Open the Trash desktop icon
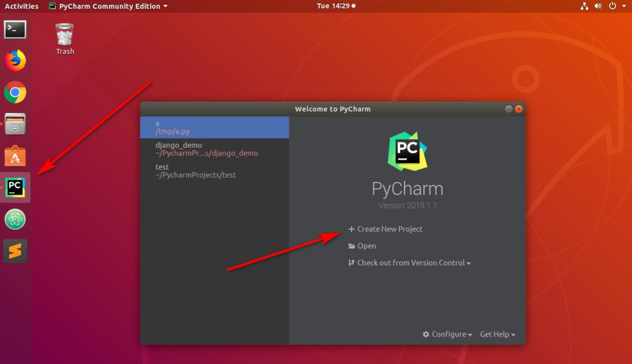The image size is (632, 364). [65, 39]
